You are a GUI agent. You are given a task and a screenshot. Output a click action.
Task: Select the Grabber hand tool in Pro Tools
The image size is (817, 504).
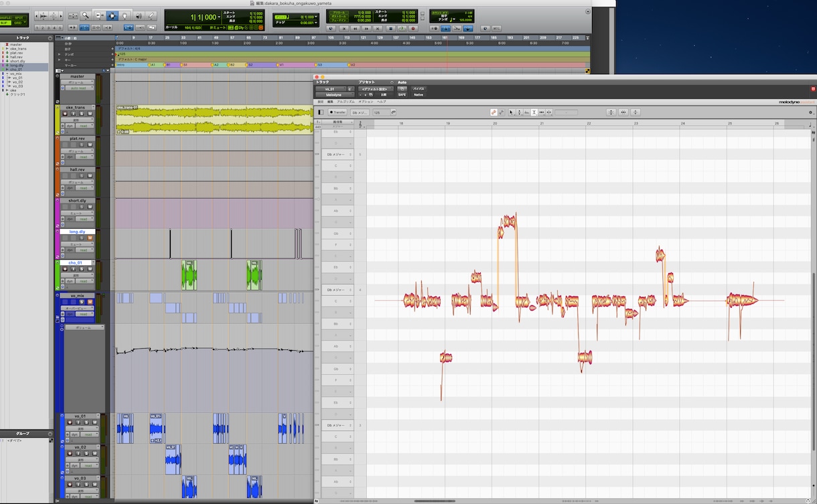tap(124, 15)
